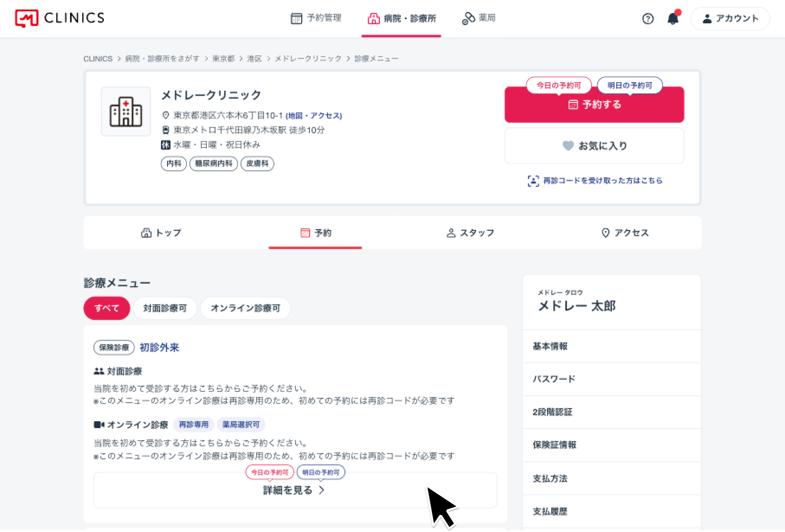Open 再診コードを受け取った方はこちら link
This screenshot has width=785, height=532.
[603, 181]
